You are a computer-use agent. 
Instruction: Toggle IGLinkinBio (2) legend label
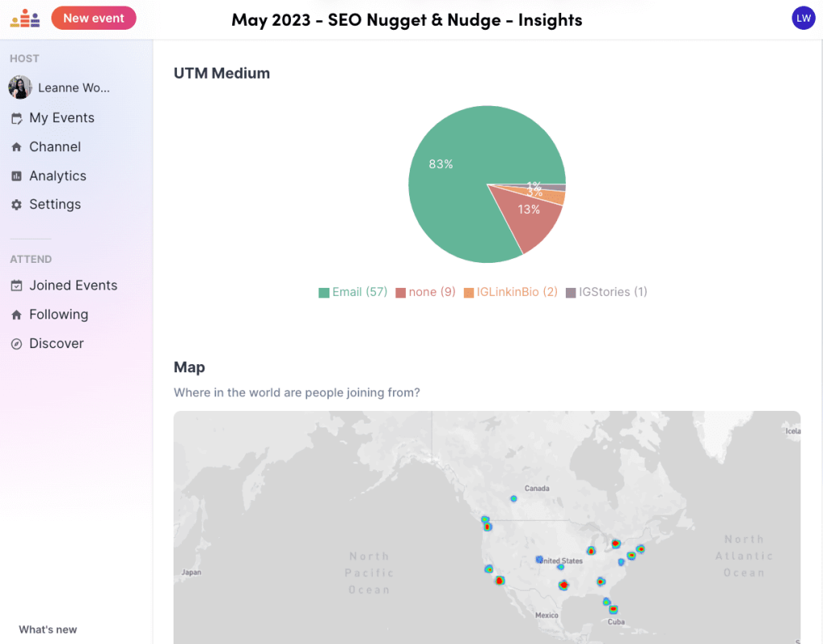click(x=517, y=293)
